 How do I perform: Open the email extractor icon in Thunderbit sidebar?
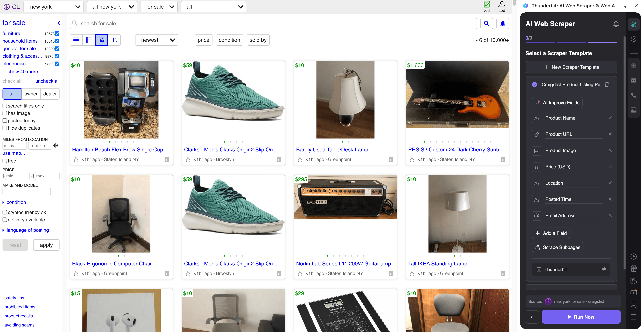click(633, 80)
